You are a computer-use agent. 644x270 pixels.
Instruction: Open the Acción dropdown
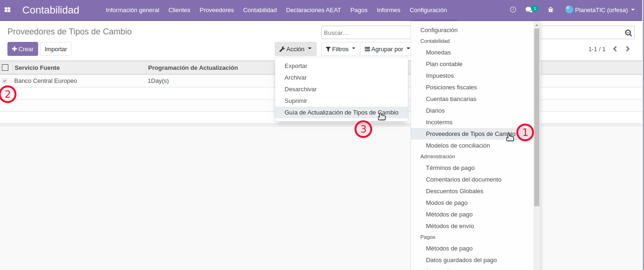pos(295,49)
